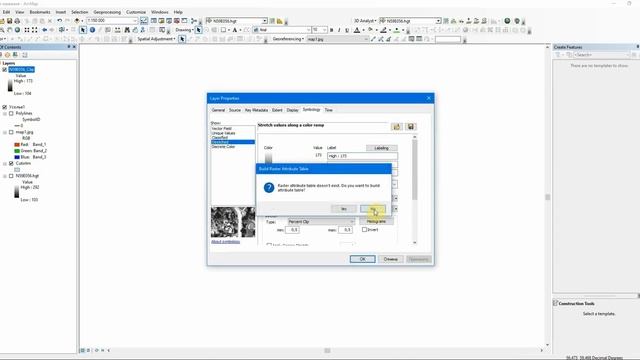The height and width of the screenshot is (360, 640).
Task: Click the Refresh icon below the map
Action: 96,350
